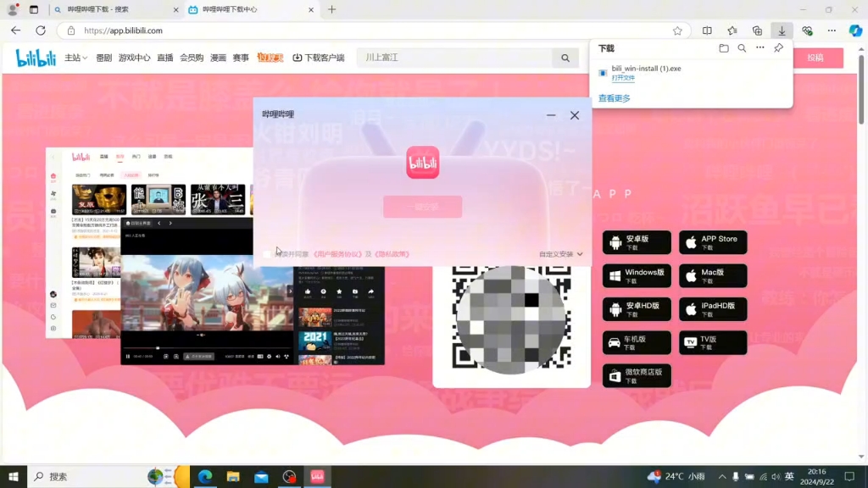Select the 哔哩哔哩下载中心 tab
The height and width of the screenshot is (488, 868).
[250, 9]
